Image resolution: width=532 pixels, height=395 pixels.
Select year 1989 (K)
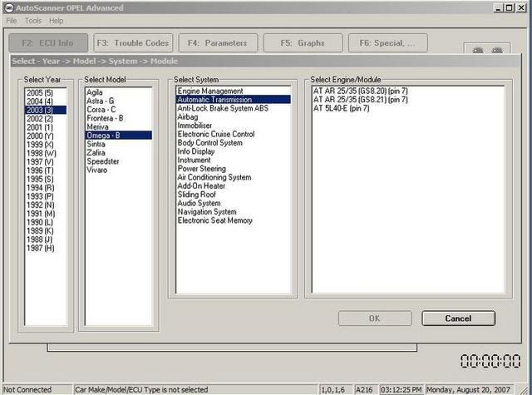[46, 230]
